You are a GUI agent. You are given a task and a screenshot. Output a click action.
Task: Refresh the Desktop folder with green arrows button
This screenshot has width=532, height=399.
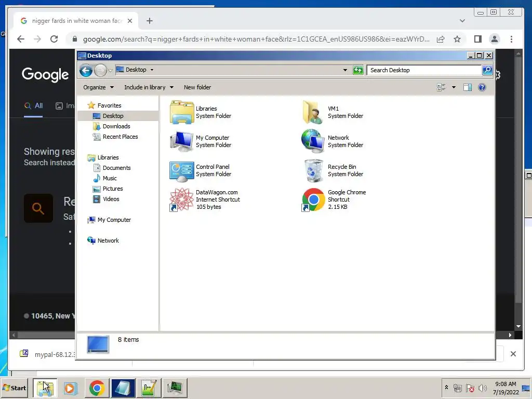(x=358, y=70)
